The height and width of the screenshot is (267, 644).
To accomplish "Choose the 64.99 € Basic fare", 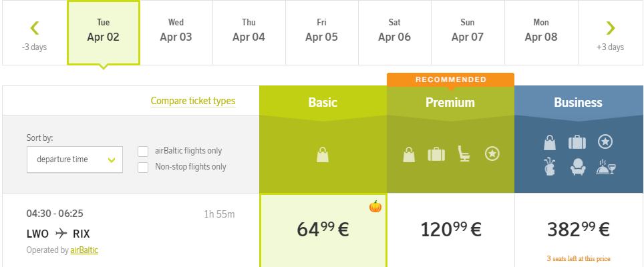I will click(323, 230).
